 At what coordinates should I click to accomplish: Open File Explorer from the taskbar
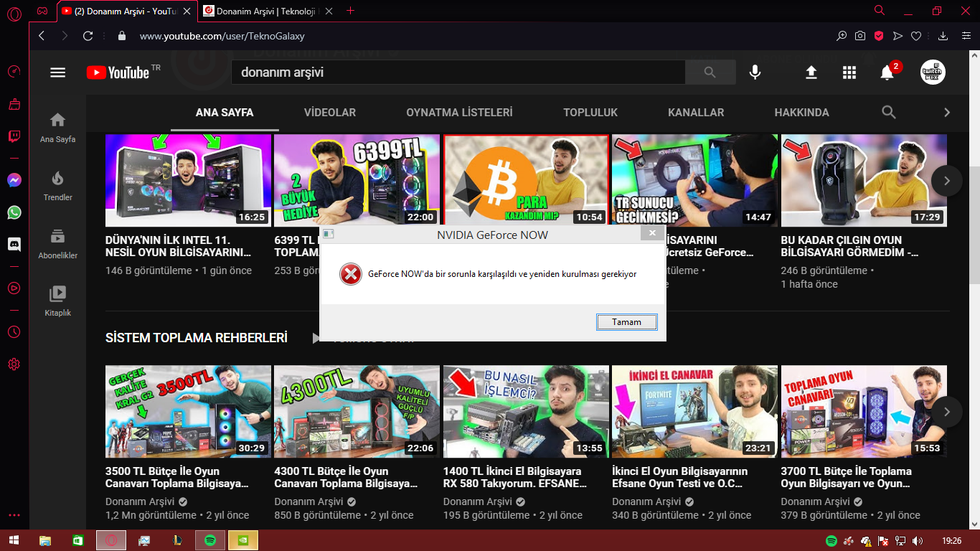click(45, 540)
